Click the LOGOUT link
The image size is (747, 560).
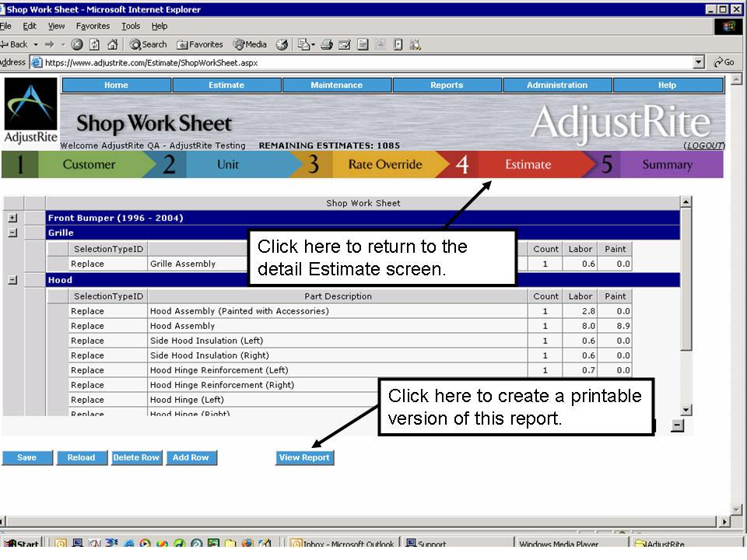704,145
